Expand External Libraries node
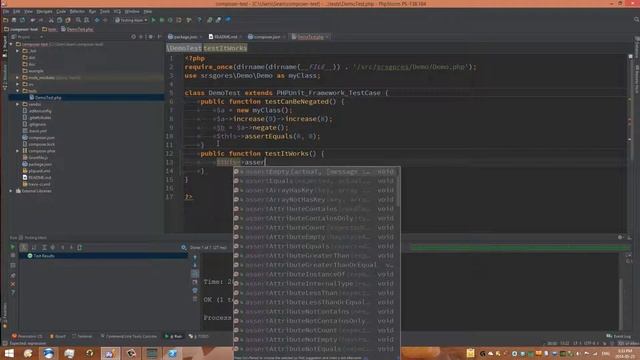 (x=11, y=191)
